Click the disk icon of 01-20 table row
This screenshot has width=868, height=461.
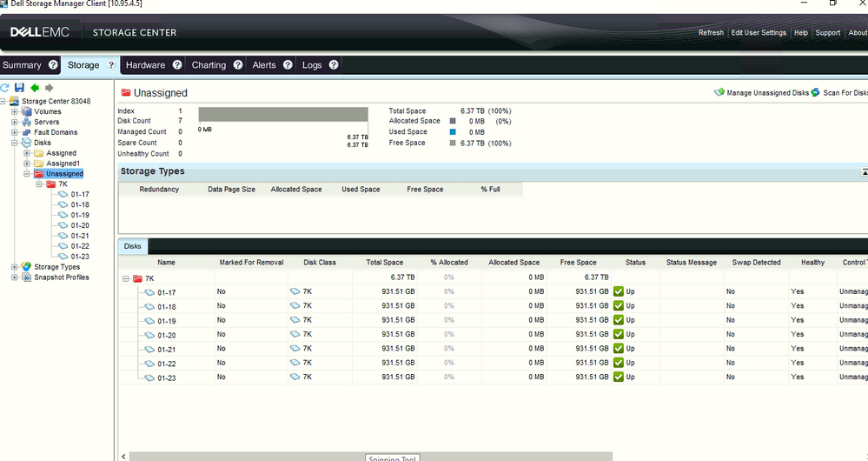point(149,335)
